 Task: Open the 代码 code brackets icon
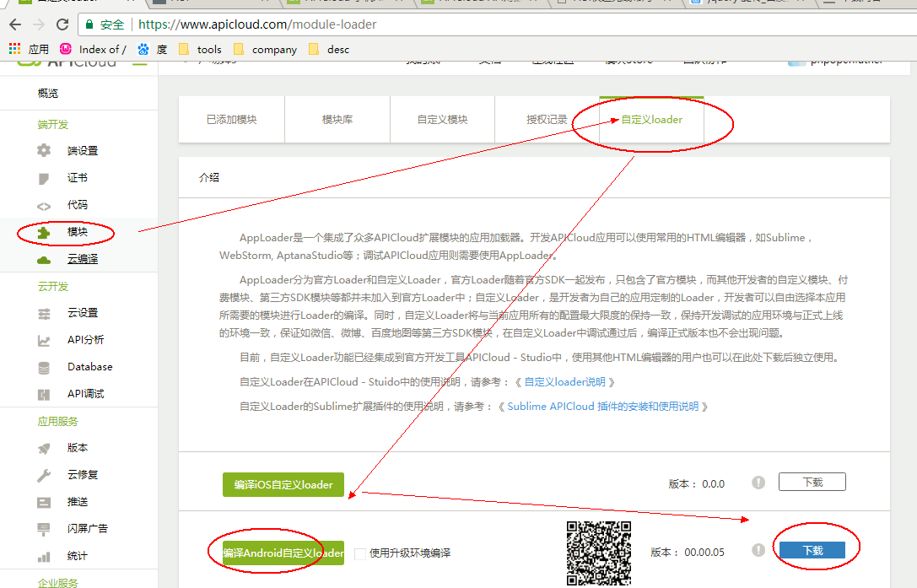point(44,205)
